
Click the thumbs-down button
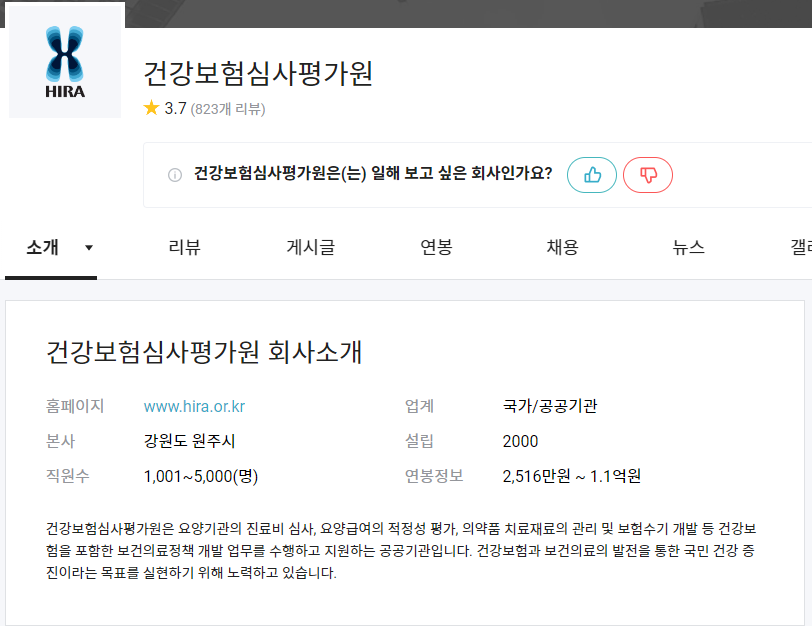(x=648, y=175)
